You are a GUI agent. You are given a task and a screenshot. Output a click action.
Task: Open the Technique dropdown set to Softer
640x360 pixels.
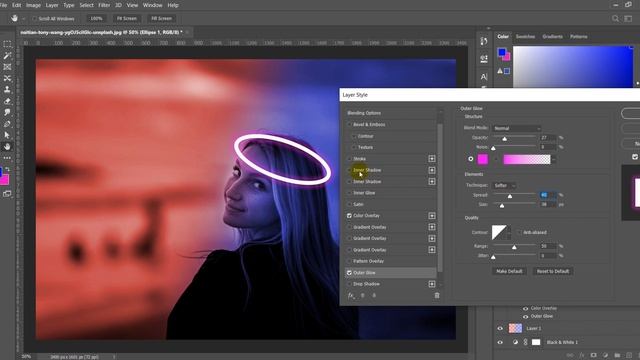click(504, 185)
